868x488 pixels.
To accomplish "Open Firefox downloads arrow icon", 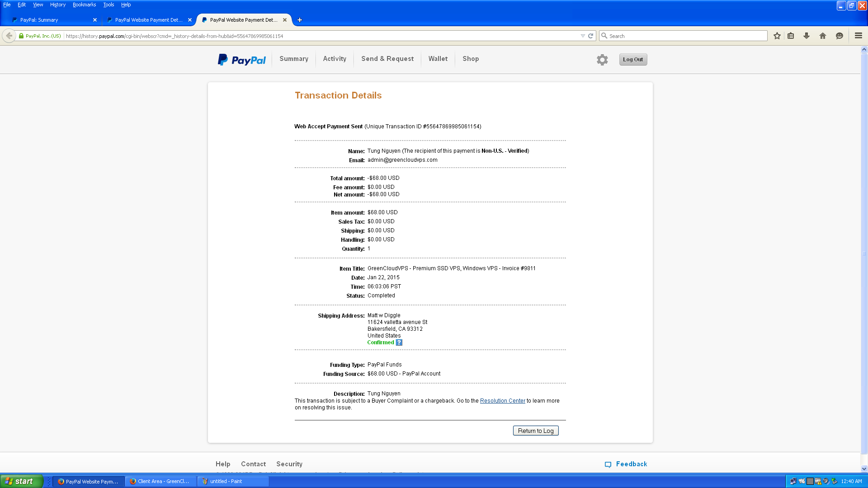I will point(806,36).
